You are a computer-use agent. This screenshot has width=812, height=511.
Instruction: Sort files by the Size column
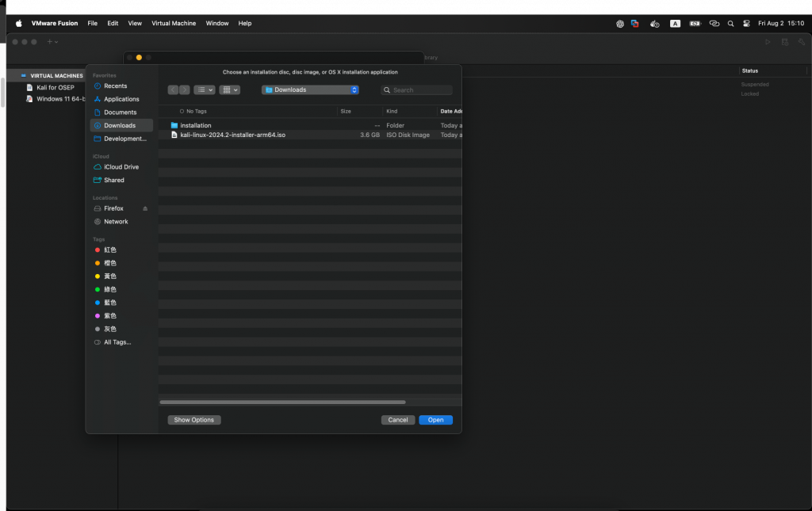click(361, 111)
